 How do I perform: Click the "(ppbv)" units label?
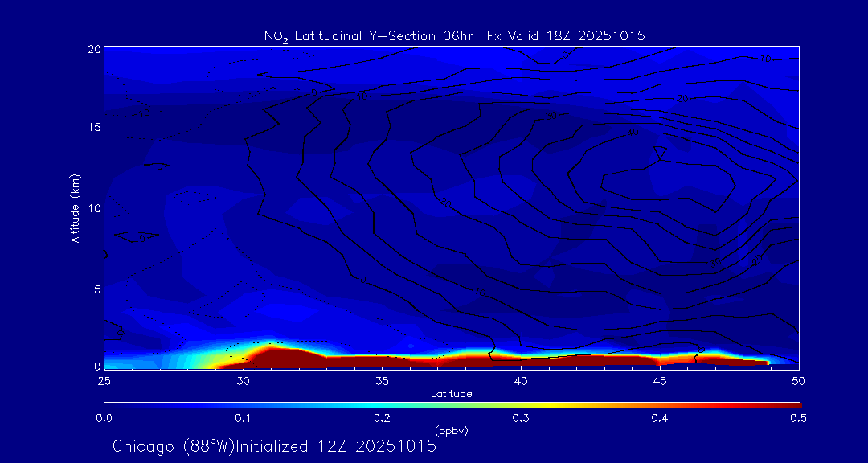click(451, 431)
